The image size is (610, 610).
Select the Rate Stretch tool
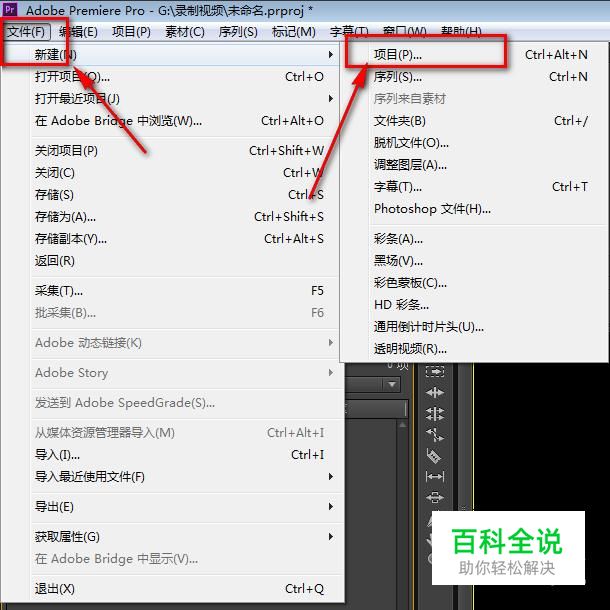435,435
